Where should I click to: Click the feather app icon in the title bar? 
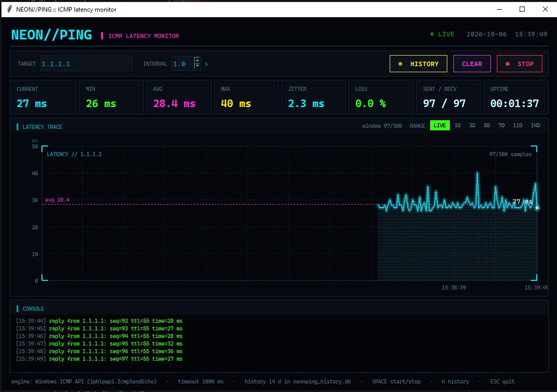[10, 9]
